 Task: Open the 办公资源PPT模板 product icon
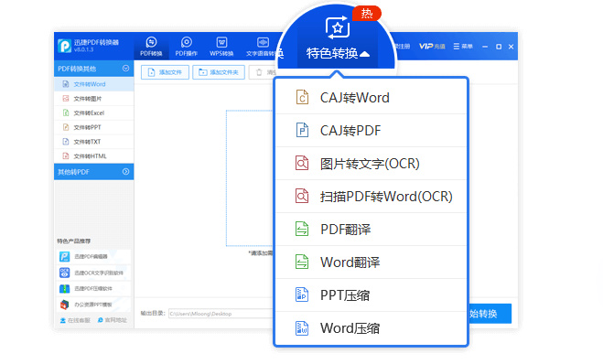pyautogui.click(x=64, y=305)
